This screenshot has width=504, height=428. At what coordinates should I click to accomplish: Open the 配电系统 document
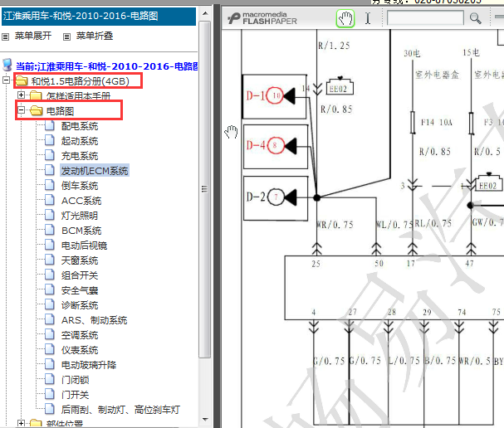point(80,126)
